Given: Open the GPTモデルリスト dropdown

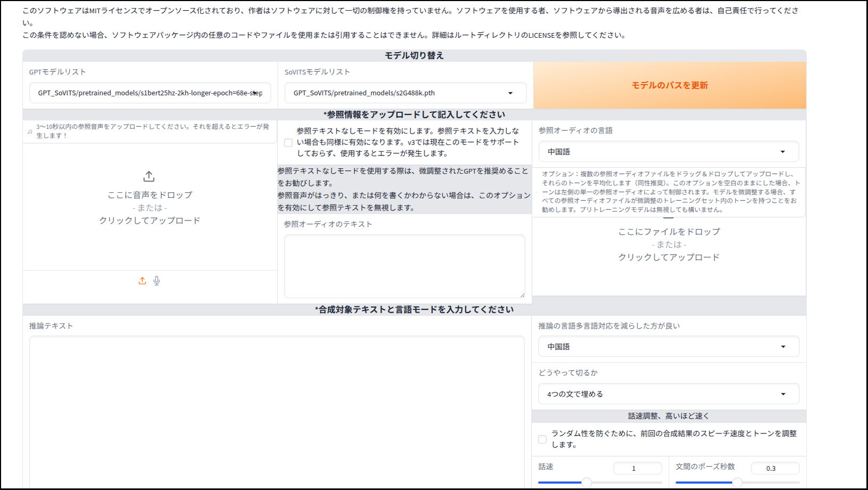Looking at the screenshot, I should (150, 93).
